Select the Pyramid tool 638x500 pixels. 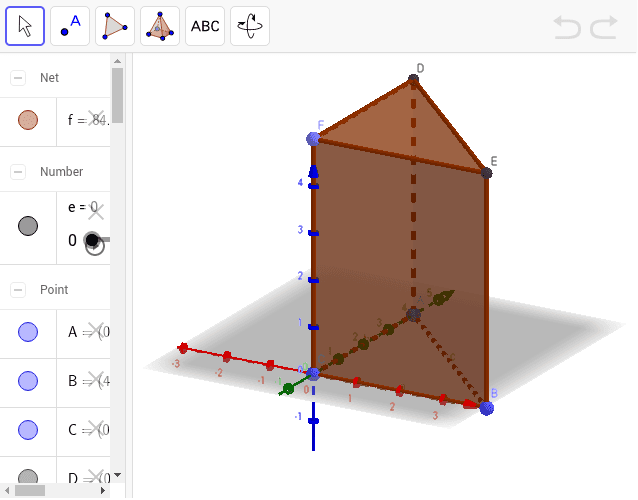(160, 27)
